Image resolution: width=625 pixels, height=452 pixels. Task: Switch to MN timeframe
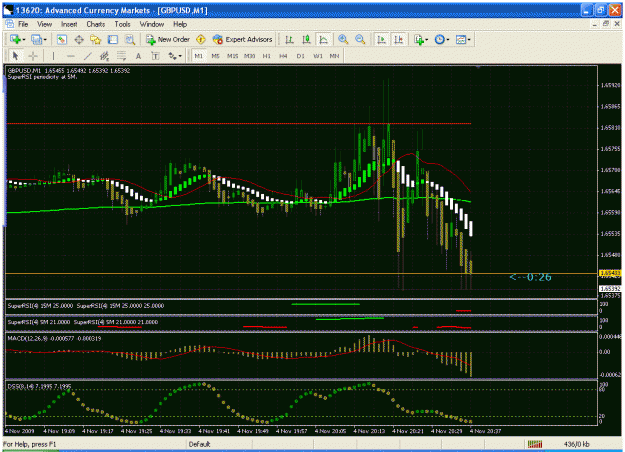coord(334,56)
